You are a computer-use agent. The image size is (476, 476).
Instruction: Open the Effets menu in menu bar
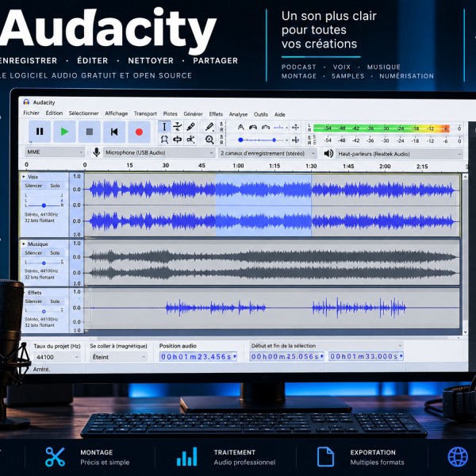click(x=216, y=113)
